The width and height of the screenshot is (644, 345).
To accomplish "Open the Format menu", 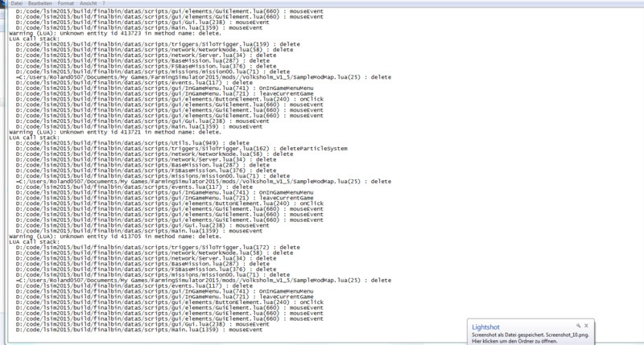I will pyautogui.click(x=66, y=3).
